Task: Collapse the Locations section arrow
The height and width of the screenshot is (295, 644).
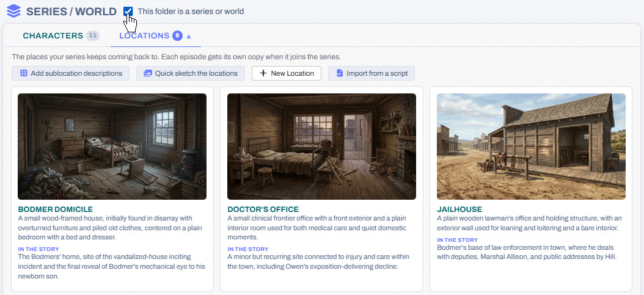Action: tap(189, 36)
